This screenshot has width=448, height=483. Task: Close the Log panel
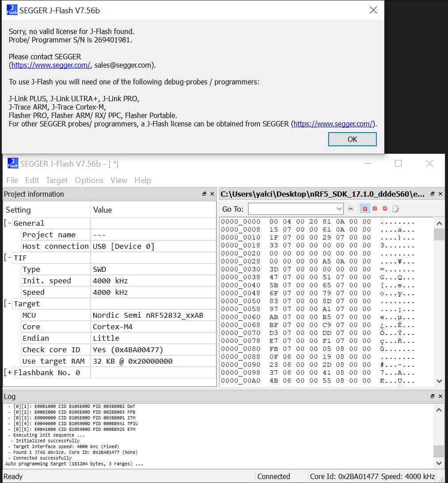[440, 396]
